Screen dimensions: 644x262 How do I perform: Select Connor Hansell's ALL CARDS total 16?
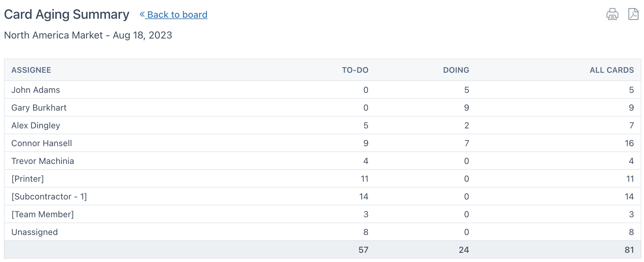tap(629, 143)
